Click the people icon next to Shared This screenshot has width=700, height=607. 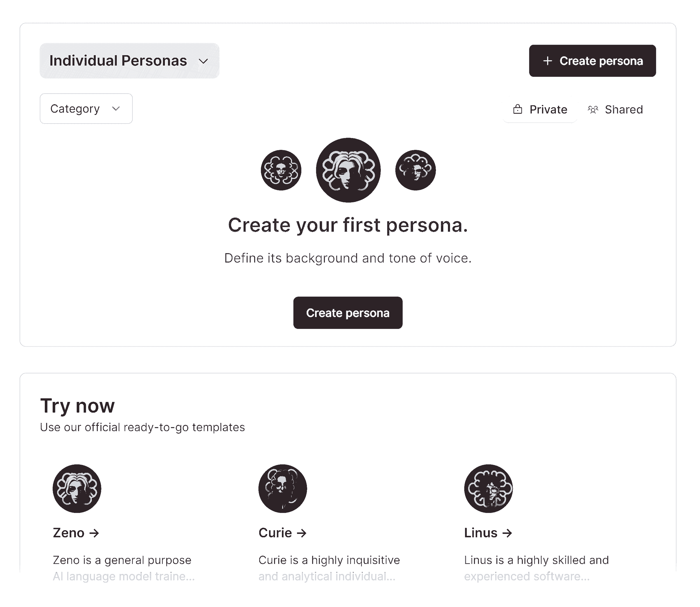(593, 109)
